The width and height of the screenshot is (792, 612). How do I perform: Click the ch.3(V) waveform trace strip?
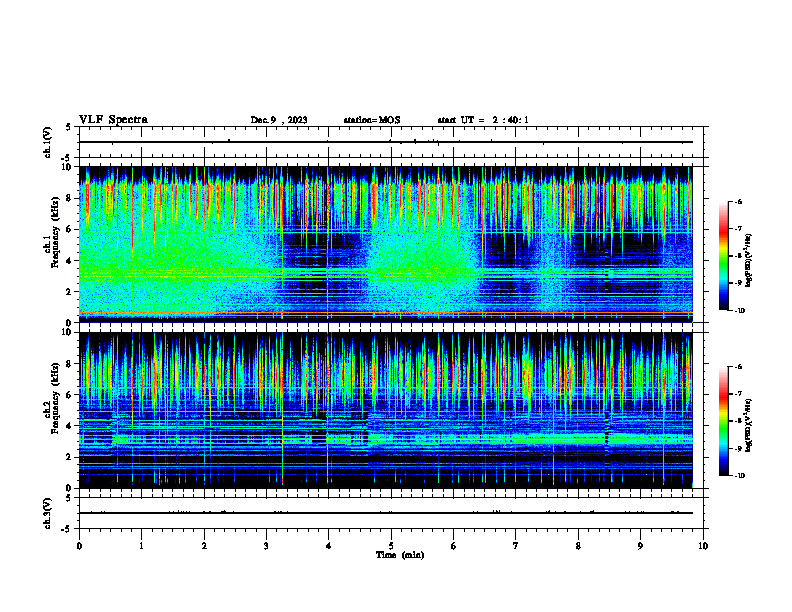386,513
